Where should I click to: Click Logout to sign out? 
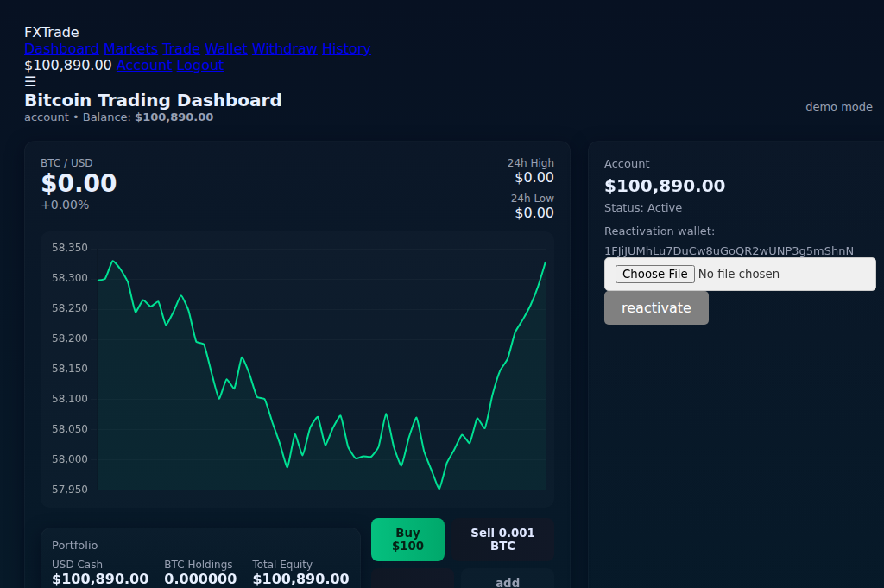[199, 65]
